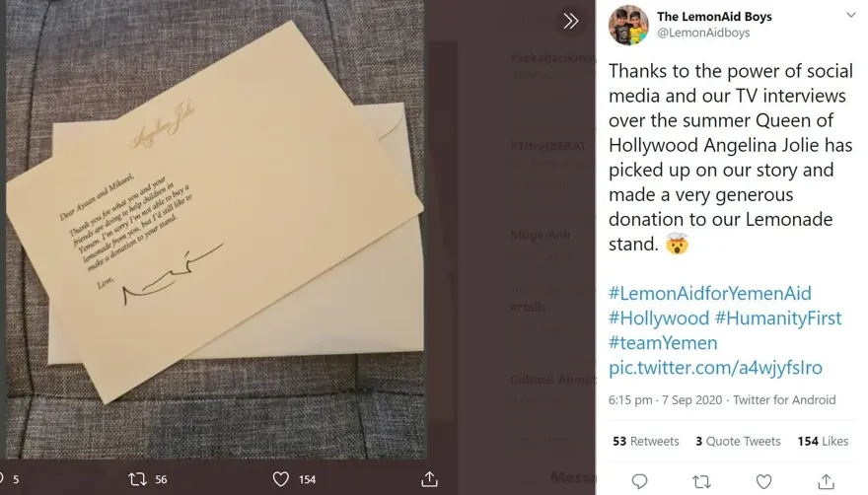View the list of 53 Retweets
The image size is (868, 495).
click(x=645, y=441)
